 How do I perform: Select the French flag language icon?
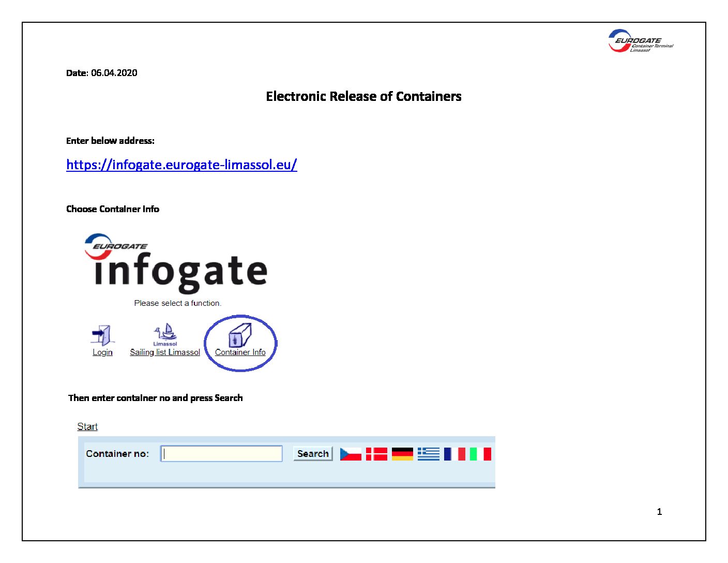click(x=454, y=454)
